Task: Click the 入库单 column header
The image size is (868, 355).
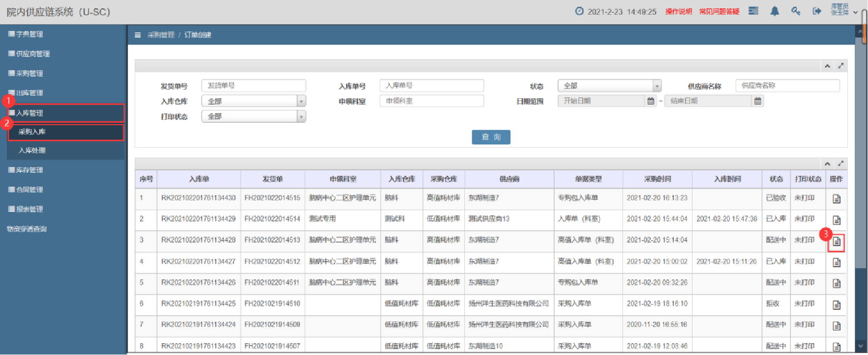Action: (199, 179)
